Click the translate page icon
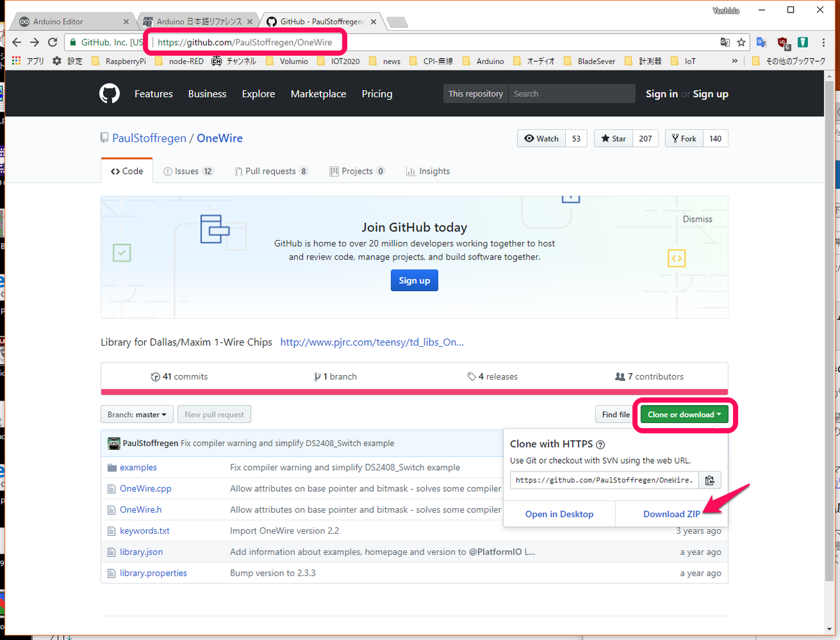840x640 pixels. (x=725, y=42)
